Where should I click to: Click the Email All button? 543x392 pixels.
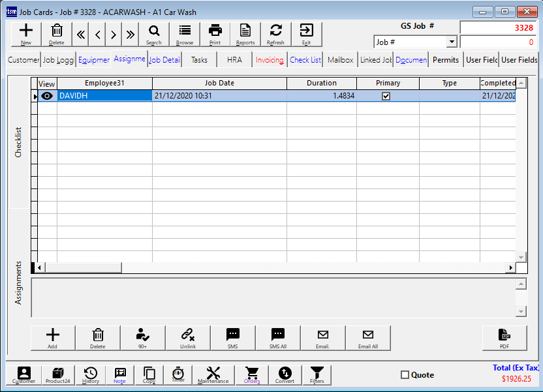tap(368, 337)
